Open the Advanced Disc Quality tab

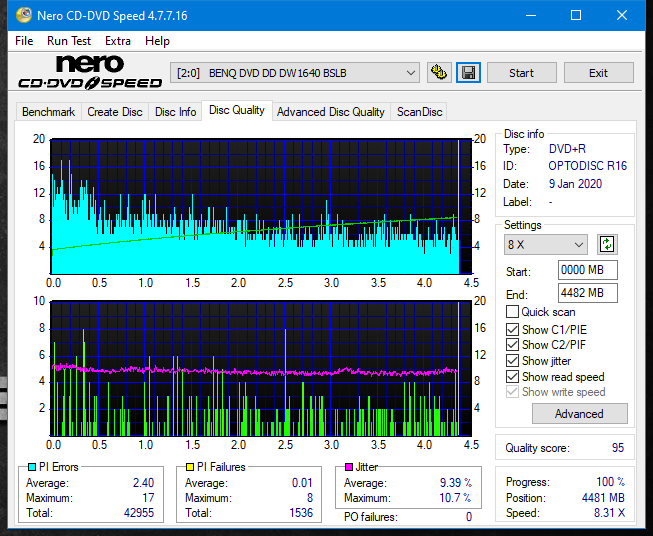coord(330,112)
